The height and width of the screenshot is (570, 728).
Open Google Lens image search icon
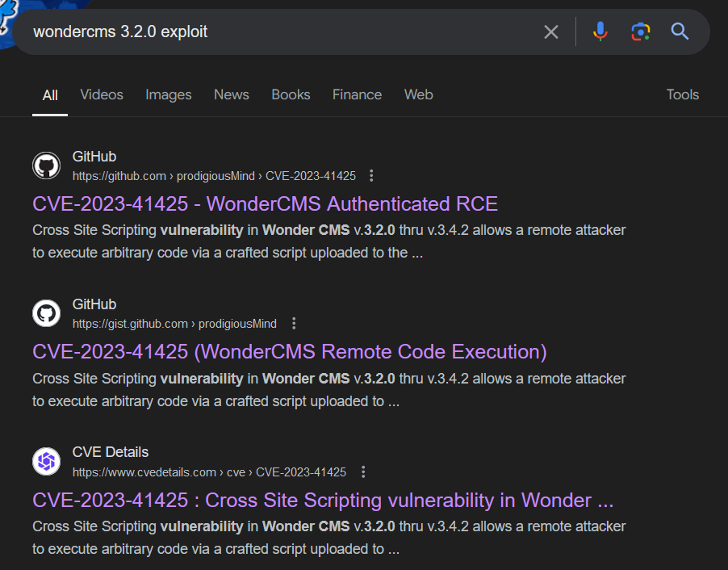[641, 31]
